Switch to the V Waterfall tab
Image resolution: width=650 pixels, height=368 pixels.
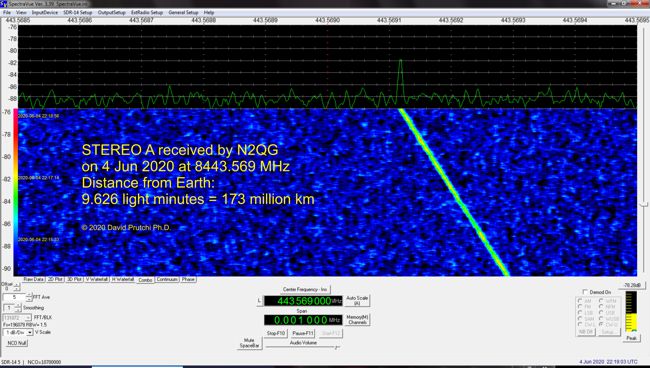[97, 279]
